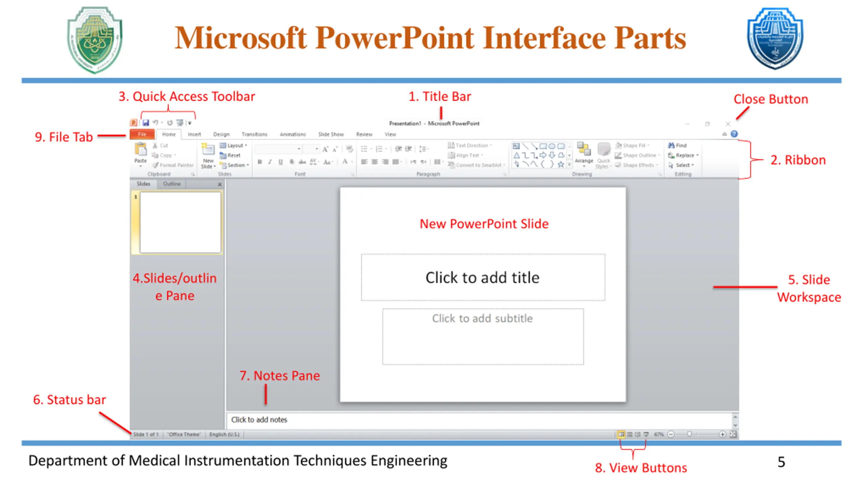This screenshot has height=488, width=868.
Task: Click the Reset slide button
Action: (230, 155)
